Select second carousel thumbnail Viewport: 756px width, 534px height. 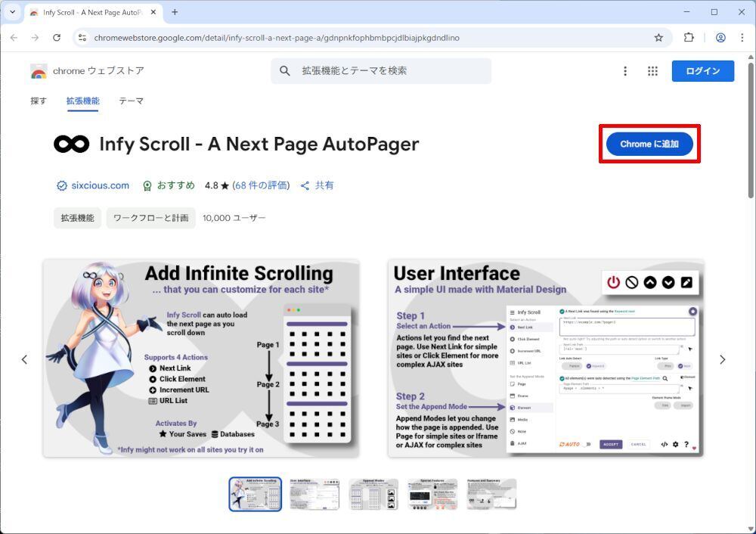point(314,494)
